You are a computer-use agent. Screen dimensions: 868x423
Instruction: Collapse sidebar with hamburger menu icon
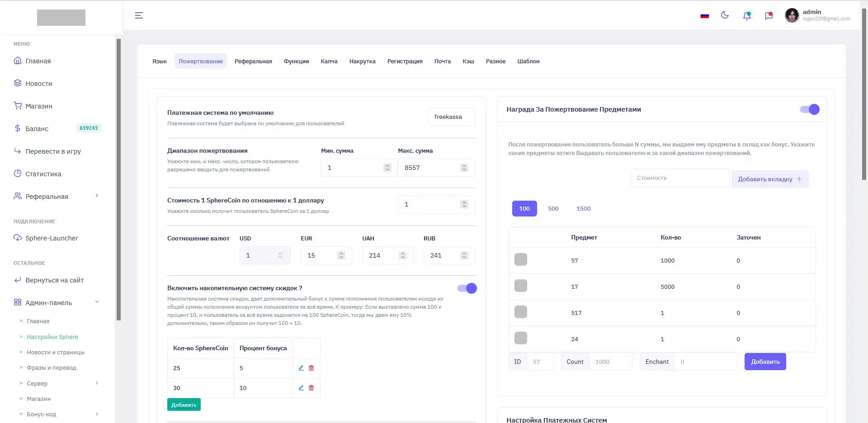[x=139, y=15]
